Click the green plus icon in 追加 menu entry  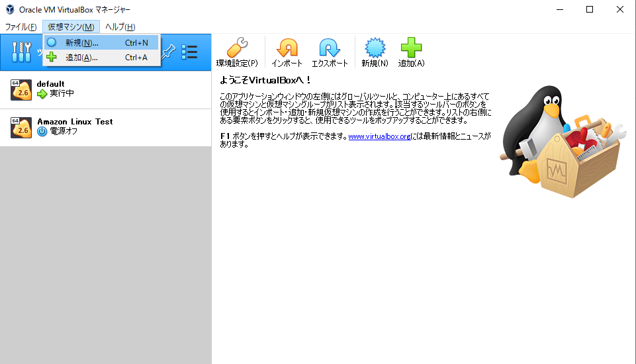tap(52, 57)
